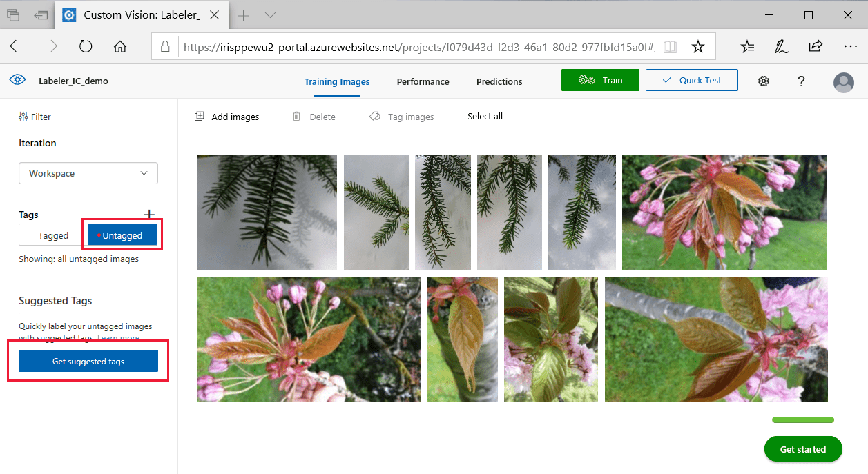Open the pink cherry blossom thumbnail
This screenshot has width=868, height=474.
tap(724, 212)
